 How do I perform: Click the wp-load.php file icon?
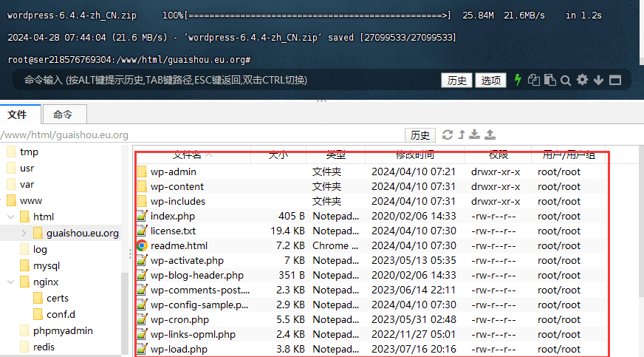[x=142, y=349]
